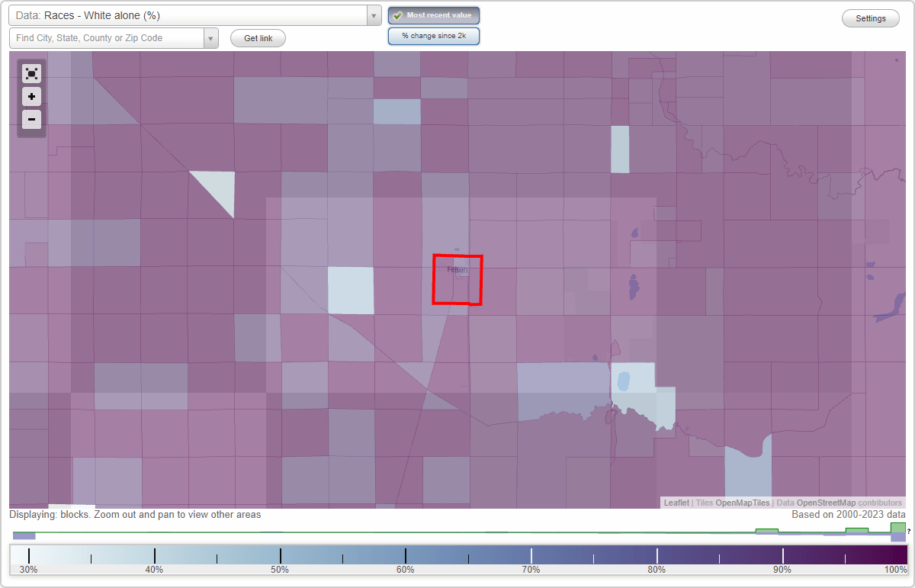Expand the Data selection dropdown arrow
Screen dimensions: 915x588
[373, 15]
